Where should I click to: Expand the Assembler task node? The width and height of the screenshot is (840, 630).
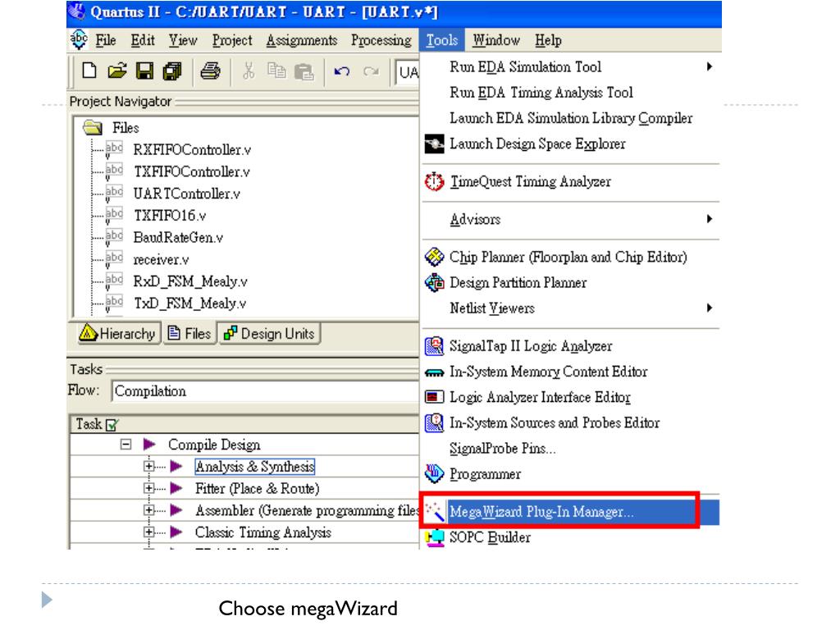(149, 510)
